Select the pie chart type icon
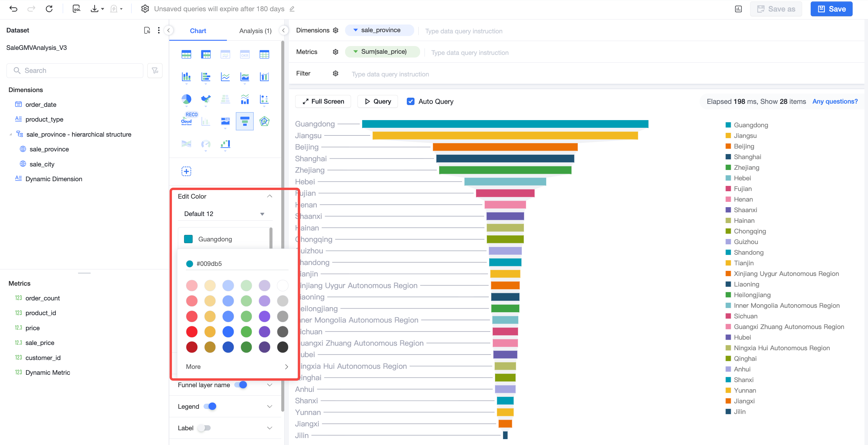 pos(186,99)
